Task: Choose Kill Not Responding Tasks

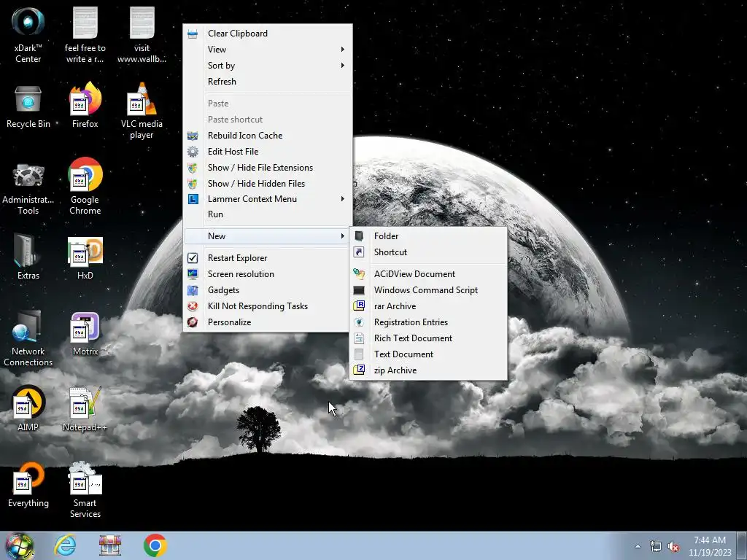Action: pos(267,306)
